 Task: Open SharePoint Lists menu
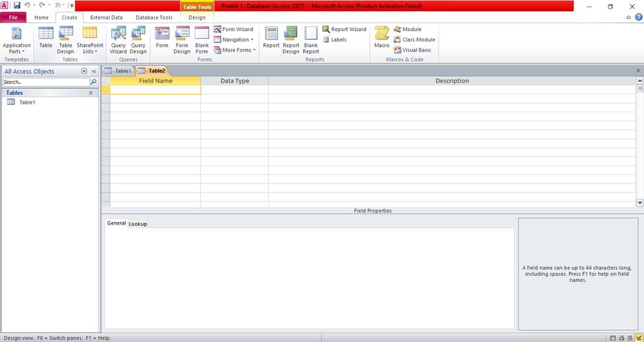click(x=90, y=40)
